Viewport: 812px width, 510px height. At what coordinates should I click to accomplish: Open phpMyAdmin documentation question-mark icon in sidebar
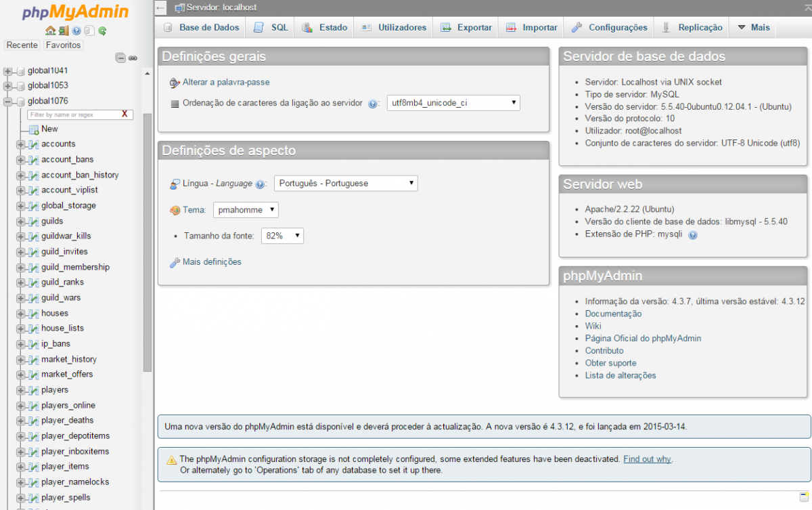pos(76,30)
